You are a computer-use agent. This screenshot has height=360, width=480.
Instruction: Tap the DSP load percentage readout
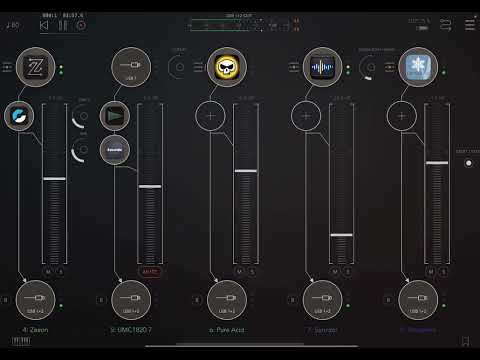(419, 21)
